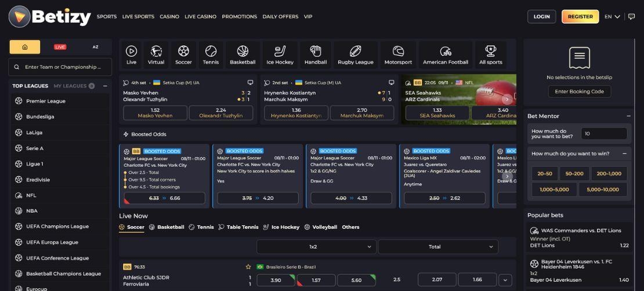Open UEFA Champions League in sidebar
644x291 pixels.
tap(60, 227)
